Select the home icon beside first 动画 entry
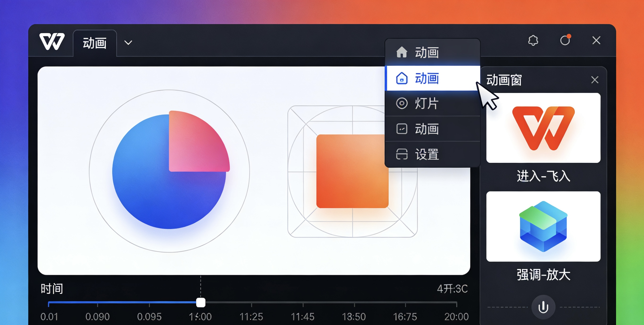 pos(402,52)
